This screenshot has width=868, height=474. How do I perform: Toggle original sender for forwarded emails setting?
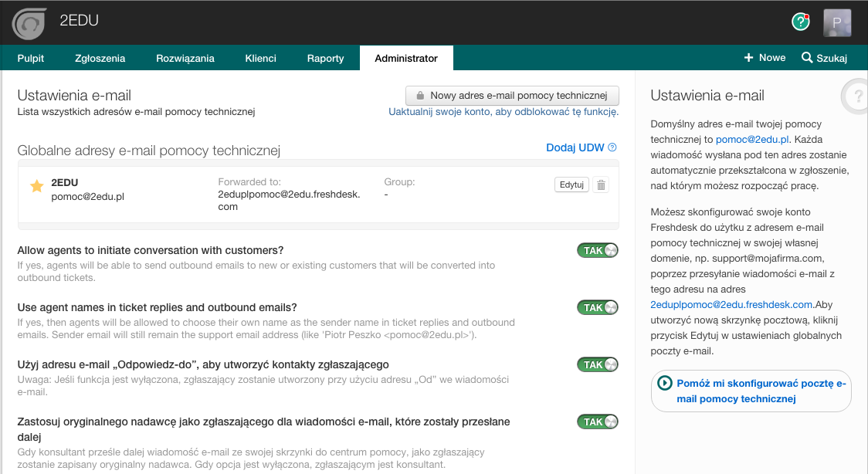598,422
